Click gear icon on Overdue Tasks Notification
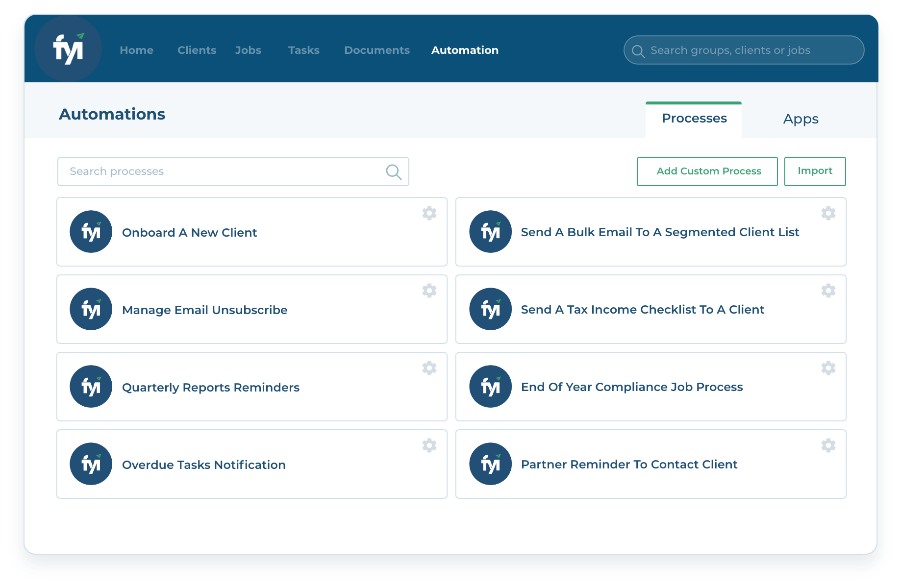 click(x=429, y=445)
